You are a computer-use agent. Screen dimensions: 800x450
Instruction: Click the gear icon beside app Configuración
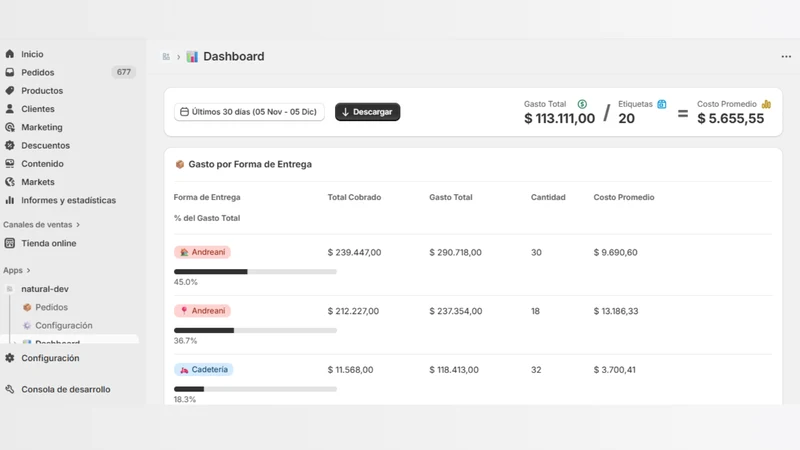pyautogui.click(x=27, y=326)
